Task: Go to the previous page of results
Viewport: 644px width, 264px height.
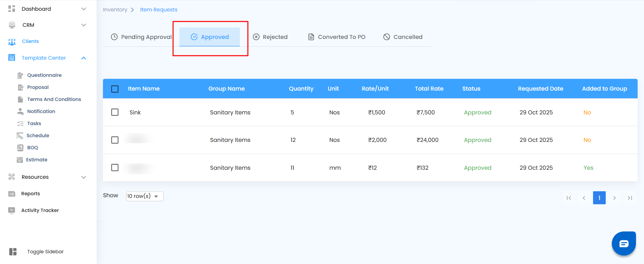Action: [x=584, y=198]
